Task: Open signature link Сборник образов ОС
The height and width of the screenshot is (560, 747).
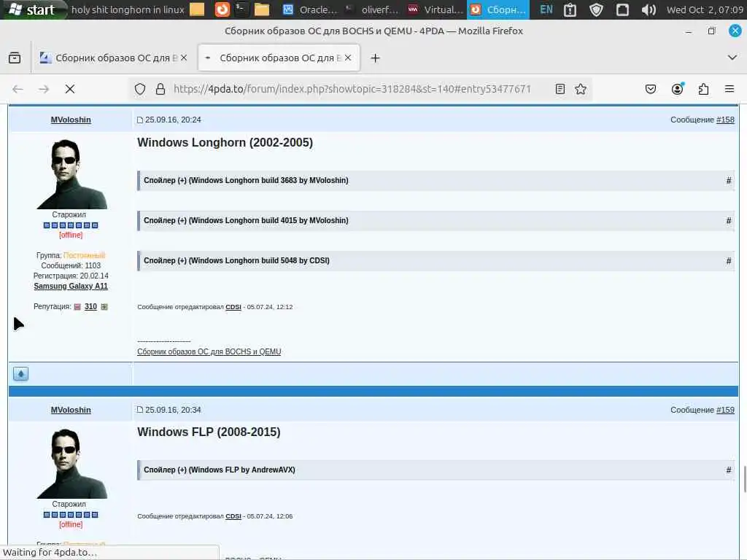Action: [x=209, y=351]
